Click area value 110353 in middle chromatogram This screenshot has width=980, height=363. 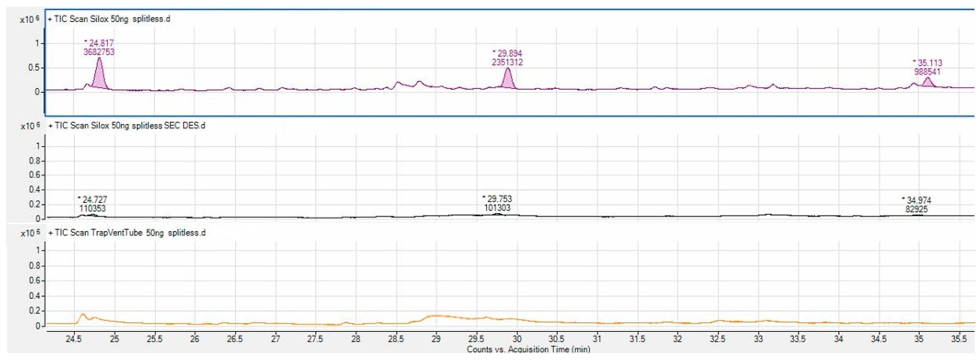(x=92, y=209)
